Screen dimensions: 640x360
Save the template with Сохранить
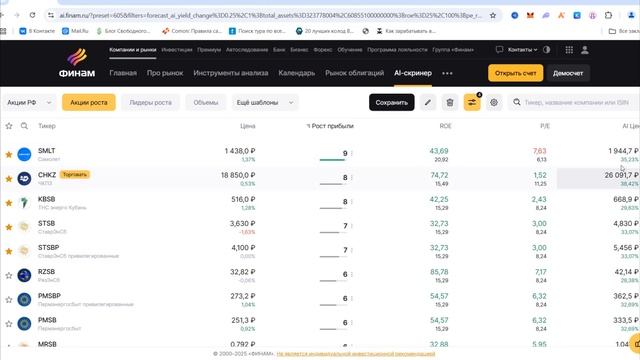coord(391,102)
